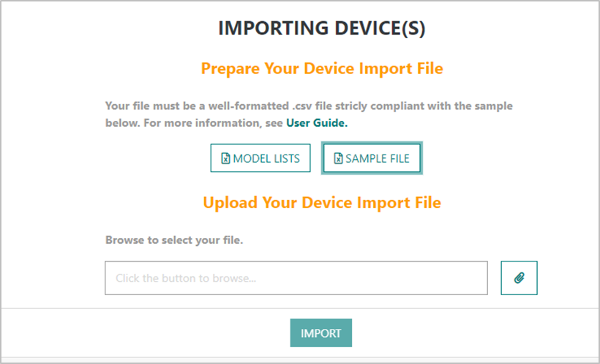
Task: Click the "Upload Your Device Import File" heading
Action: coord(322,202)
